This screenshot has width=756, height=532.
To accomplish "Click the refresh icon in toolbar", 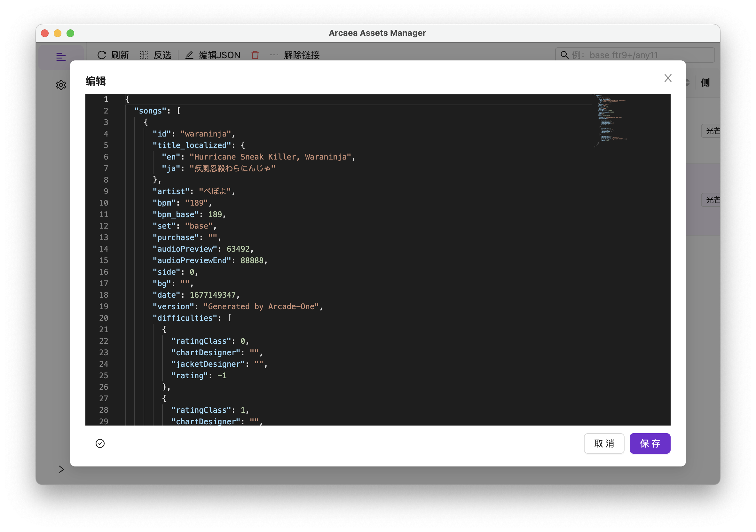I will coord(101,55).
